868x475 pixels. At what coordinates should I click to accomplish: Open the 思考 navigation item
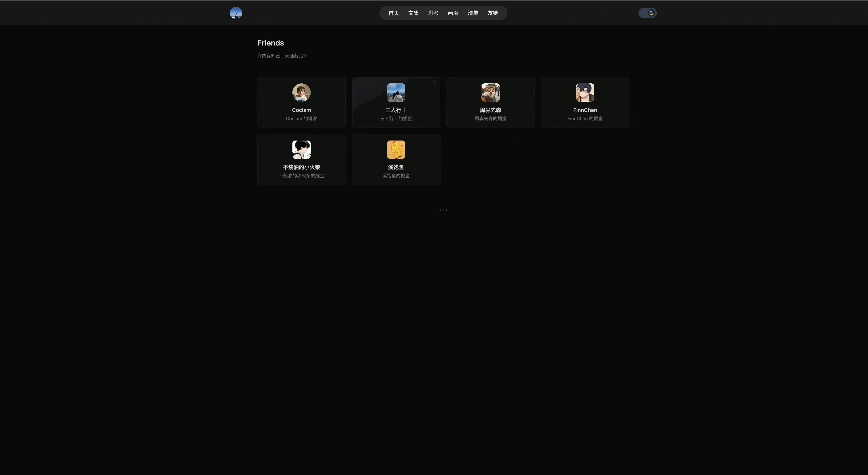point(433,13)
